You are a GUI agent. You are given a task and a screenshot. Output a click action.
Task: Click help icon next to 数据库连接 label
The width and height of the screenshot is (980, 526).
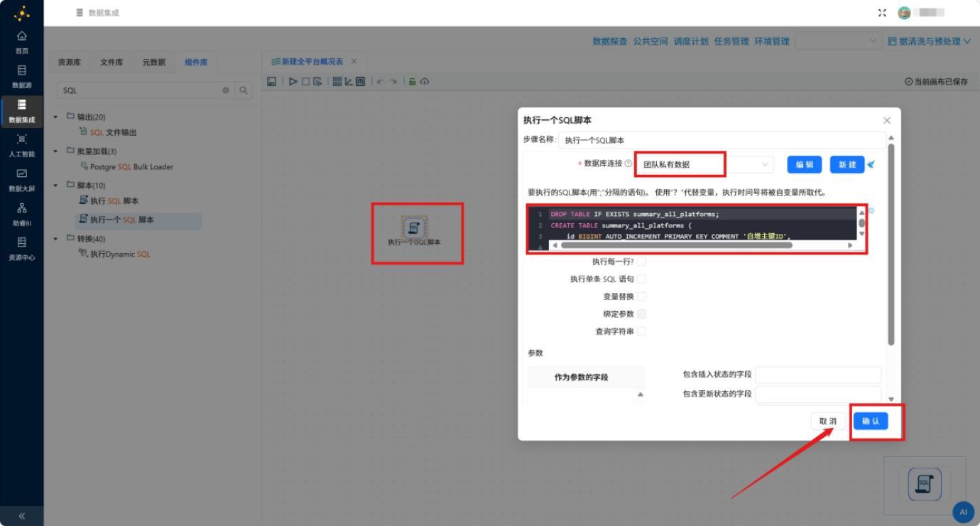click(628, 163)
